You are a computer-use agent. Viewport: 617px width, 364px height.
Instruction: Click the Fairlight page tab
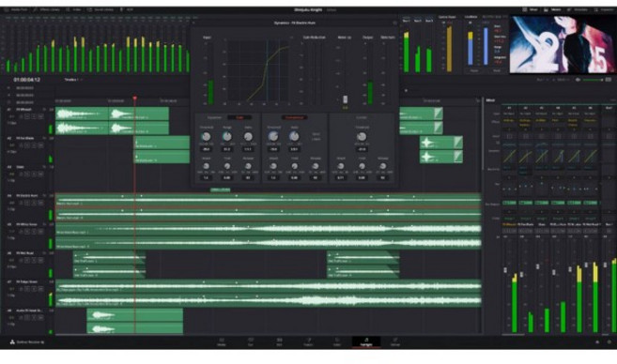tap(366, 342)
